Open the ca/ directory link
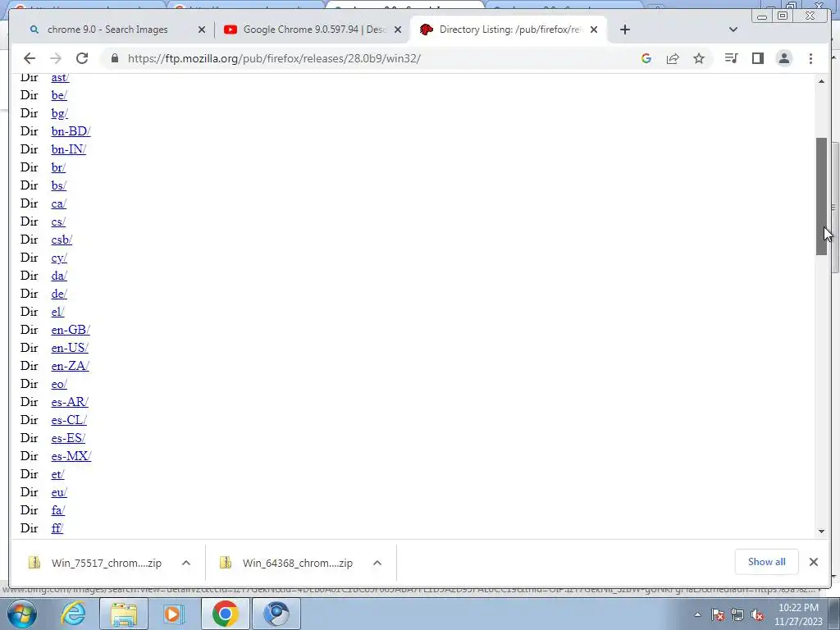 coord(59,203)
